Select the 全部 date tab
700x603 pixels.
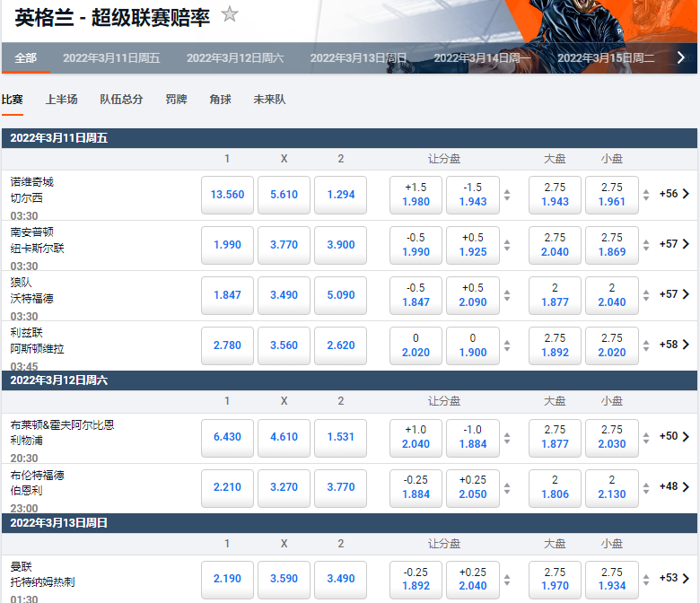[x=26, y=58]
